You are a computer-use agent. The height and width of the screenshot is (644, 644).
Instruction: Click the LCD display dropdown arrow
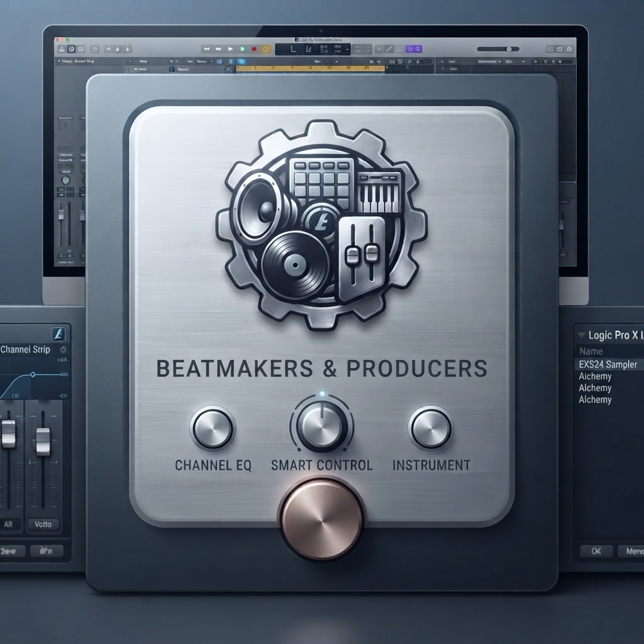click(x=347, y=50)
